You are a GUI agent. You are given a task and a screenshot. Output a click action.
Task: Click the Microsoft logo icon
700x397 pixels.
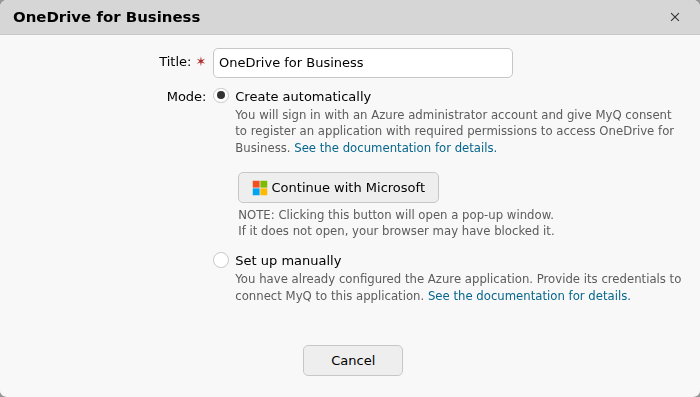pos(260,188)
